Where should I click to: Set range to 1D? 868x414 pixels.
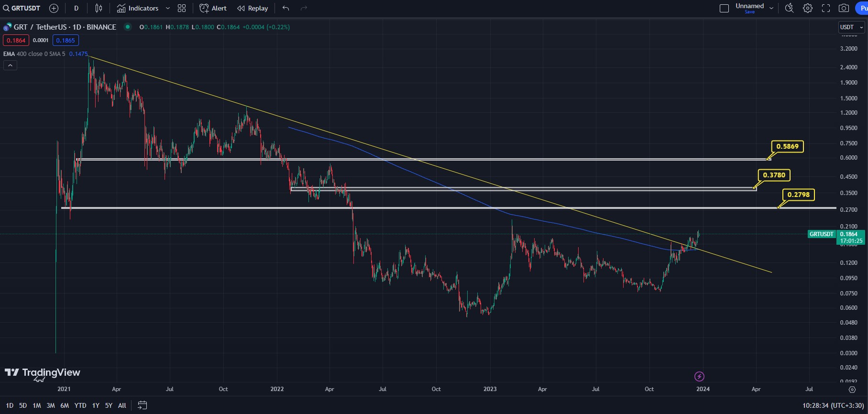pos(10,405)
